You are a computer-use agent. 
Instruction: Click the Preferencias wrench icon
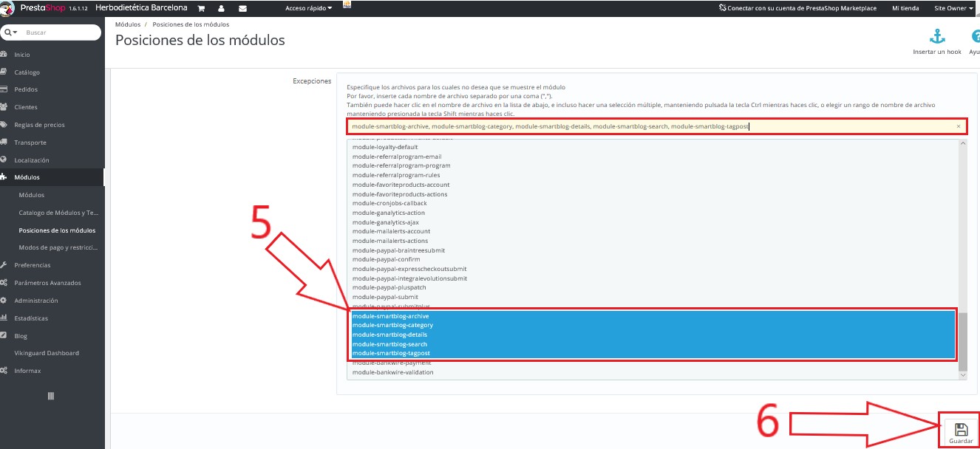point(4,265)
